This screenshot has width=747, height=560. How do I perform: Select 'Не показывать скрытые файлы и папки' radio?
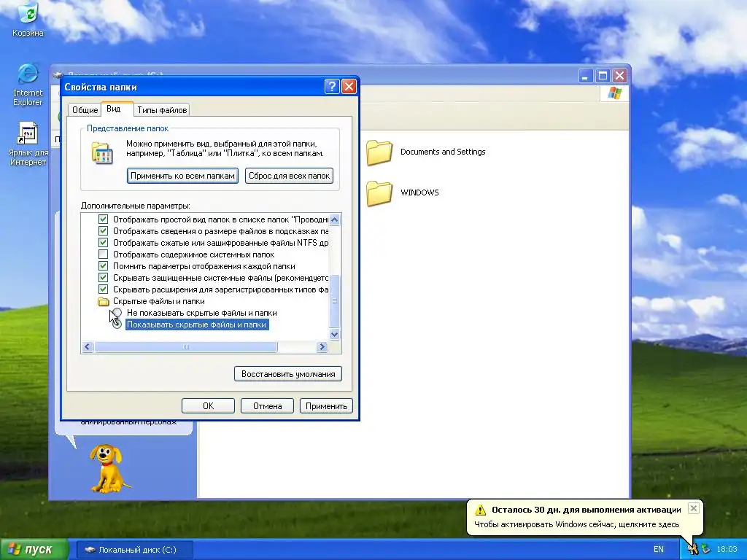(x=117, y=313)
